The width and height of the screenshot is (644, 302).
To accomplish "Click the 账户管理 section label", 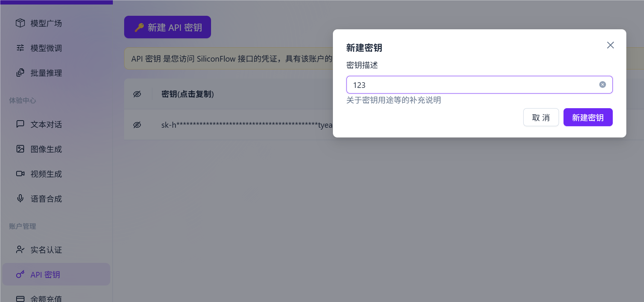I will 23,226.
